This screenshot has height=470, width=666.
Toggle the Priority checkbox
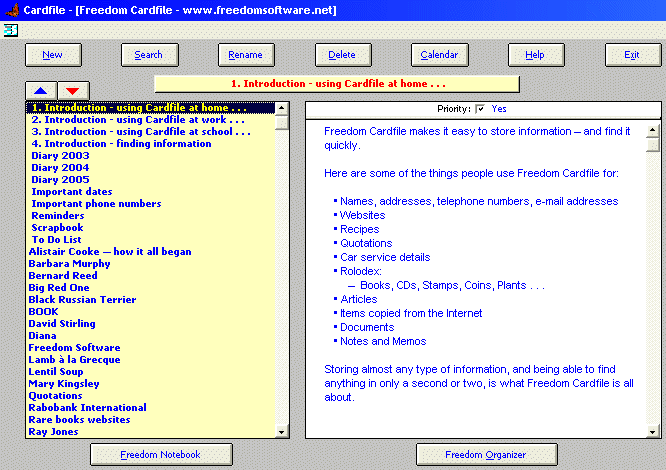pyautogui.click(x=480, y=109)
